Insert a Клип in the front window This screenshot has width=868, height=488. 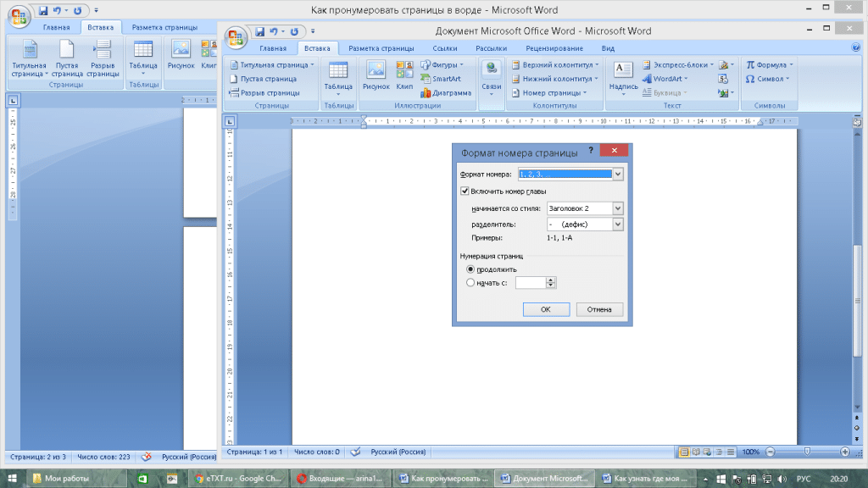click(x=404, y=75)
